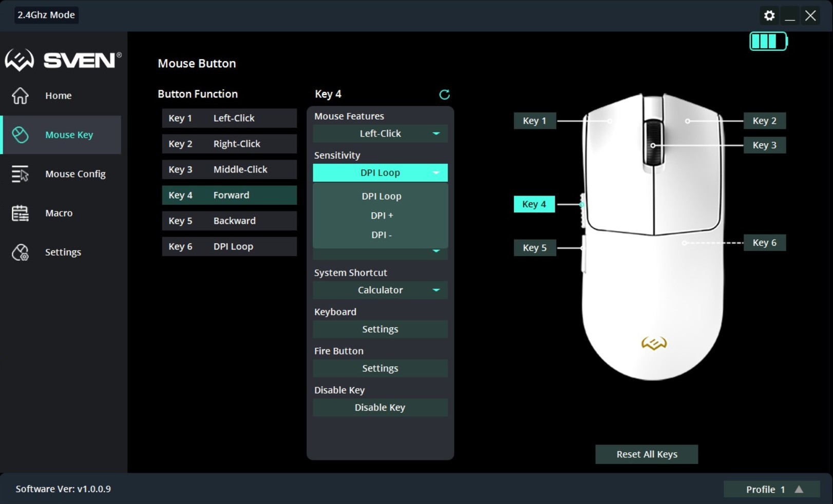This screenshot has height=504, width=833.
Task: Click Reset All Keys button
Action: [x=647, y=454]
